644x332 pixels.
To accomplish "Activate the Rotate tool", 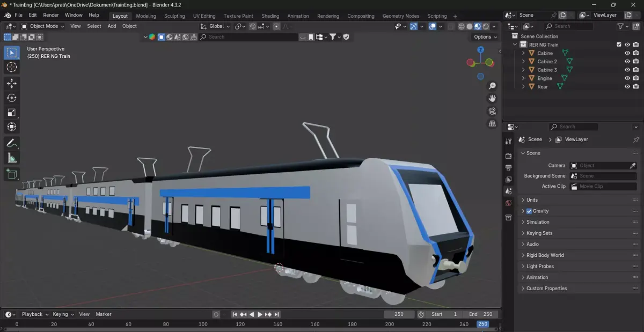I will click(x=12, y=98).
